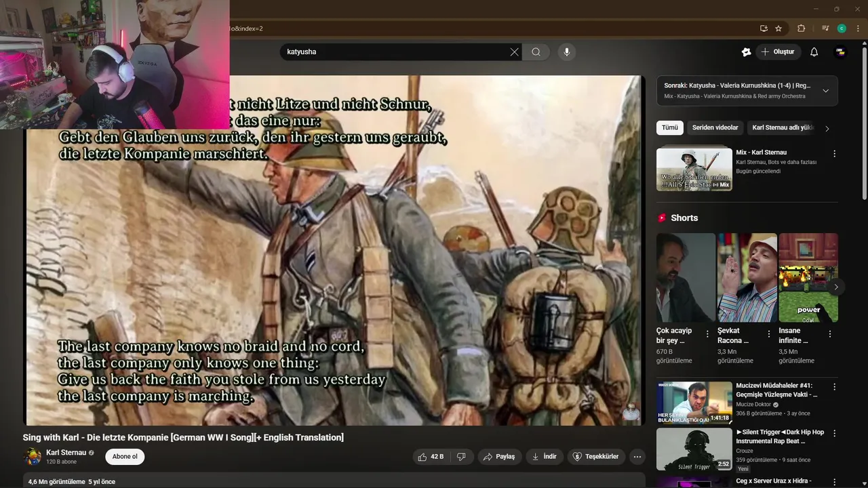868x488 pixels.
Task: Open the Chrome three-dot menu
Action: pos(858,28)
